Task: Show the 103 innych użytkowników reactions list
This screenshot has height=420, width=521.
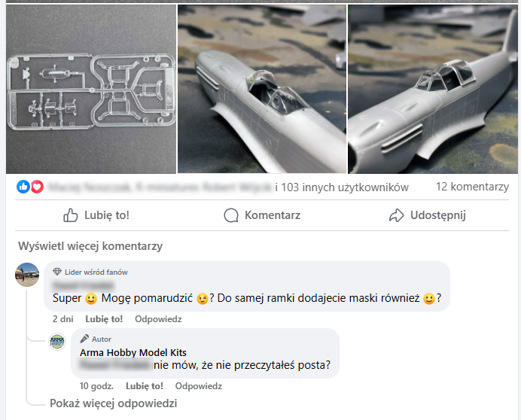Action: (343, 187)
